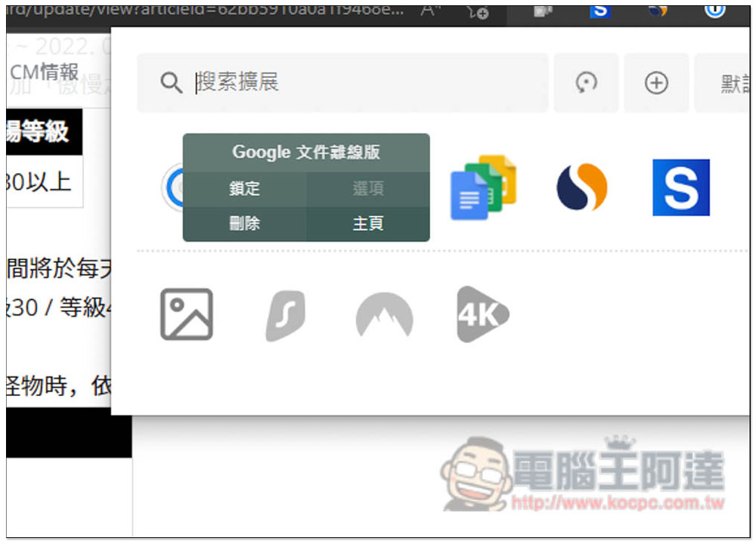This screenshot has height=544, width=756.
Task: Click the blue S icon in browser toolbar
Action: 600,11
